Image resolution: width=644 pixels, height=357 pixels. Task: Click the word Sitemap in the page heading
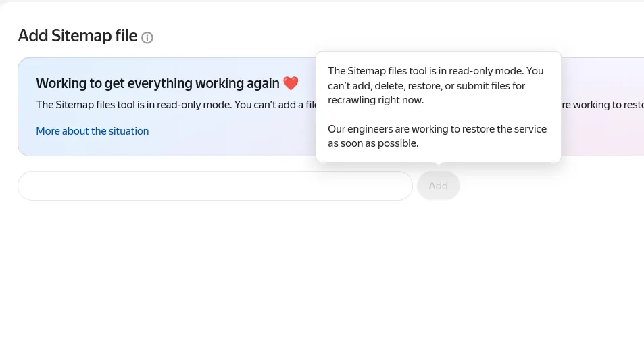(x=81, y=36)
